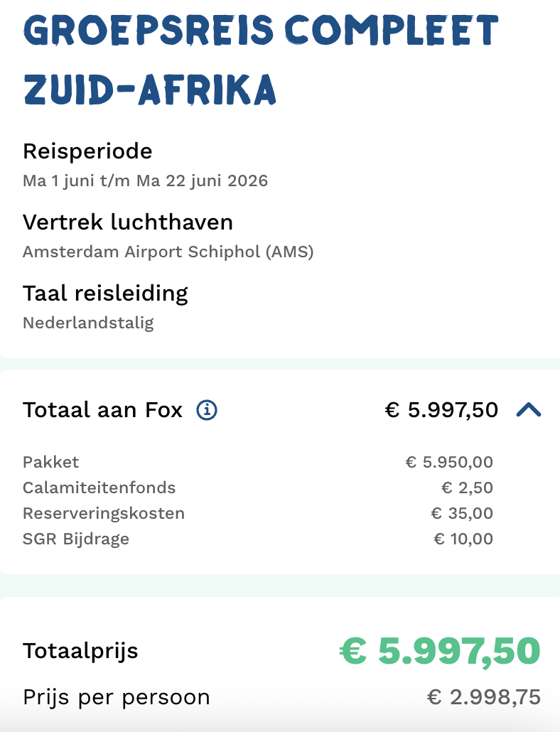
Task: Click the travel dates Ma 1 juni t/m Ma 22 juni
Action: tap(146, 181)
